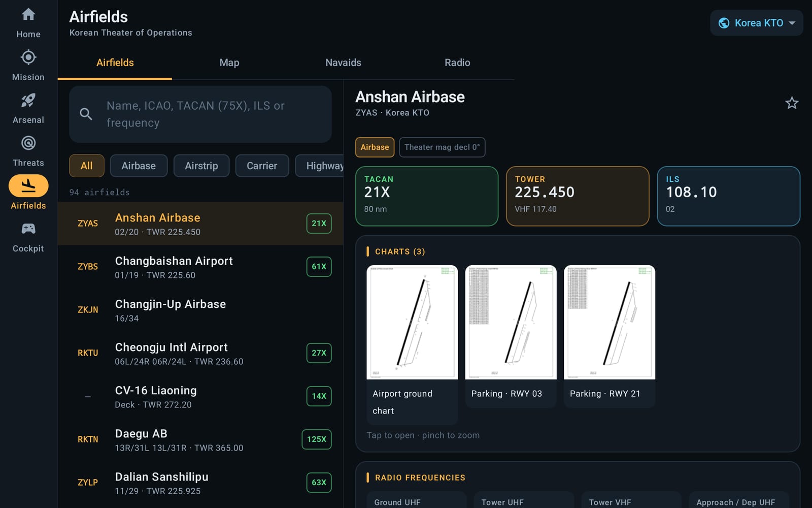Viewport: 812px width, 508px height.
Task: Open the Airport ground chart thumbnail
Action: [412, 345]
